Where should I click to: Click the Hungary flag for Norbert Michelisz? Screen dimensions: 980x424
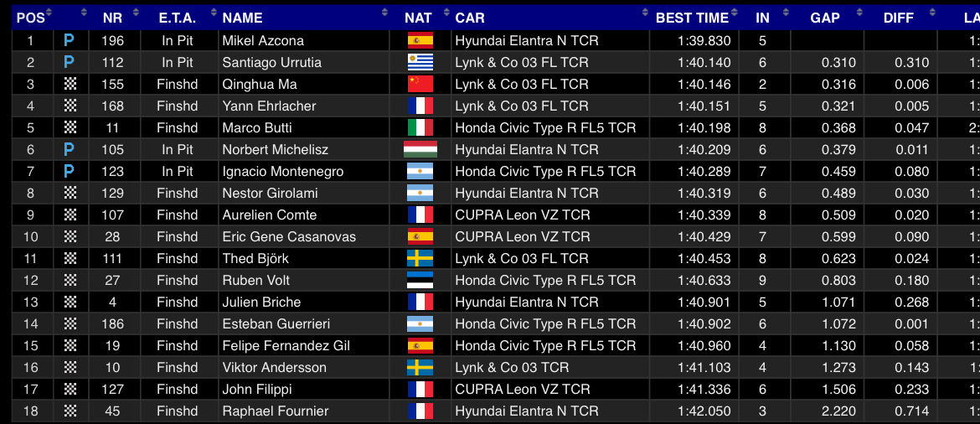tap(420, 149)
